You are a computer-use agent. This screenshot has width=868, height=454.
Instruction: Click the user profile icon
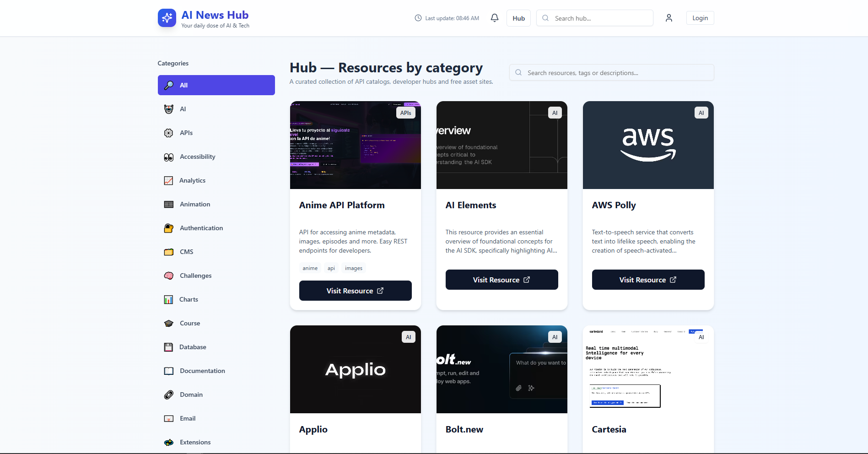669,18
